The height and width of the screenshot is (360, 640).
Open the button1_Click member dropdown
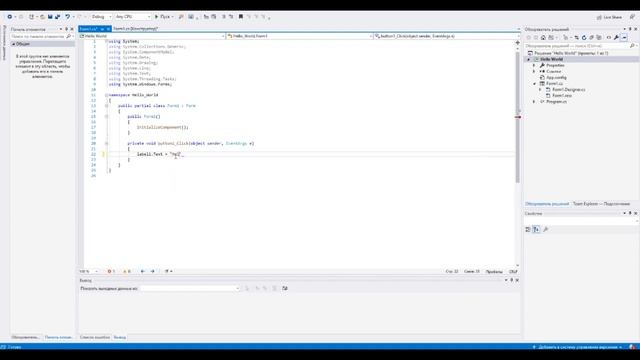tap(447, 36)
